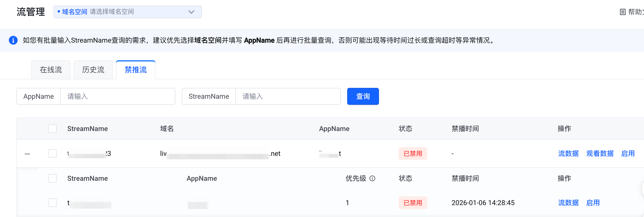644x217 pixels.
Task: Click the AppName search input field
Action: (x=118, y=96)
